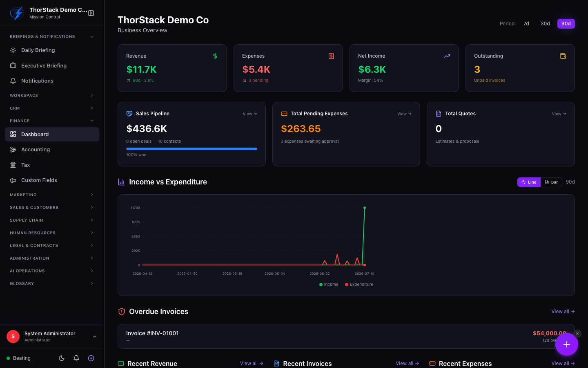Switch chart to Bar view
The width and height of the screenshot is (588, 368).
(551, 182)
